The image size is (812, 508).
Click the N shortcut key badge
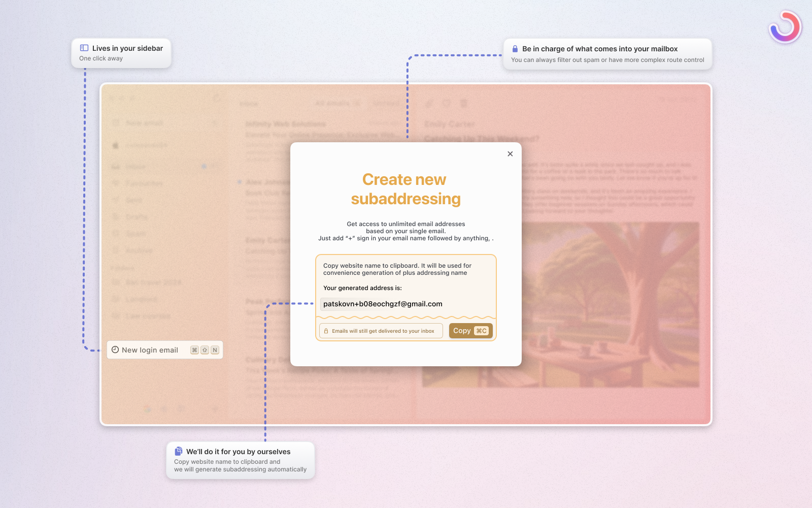point(215,350)
